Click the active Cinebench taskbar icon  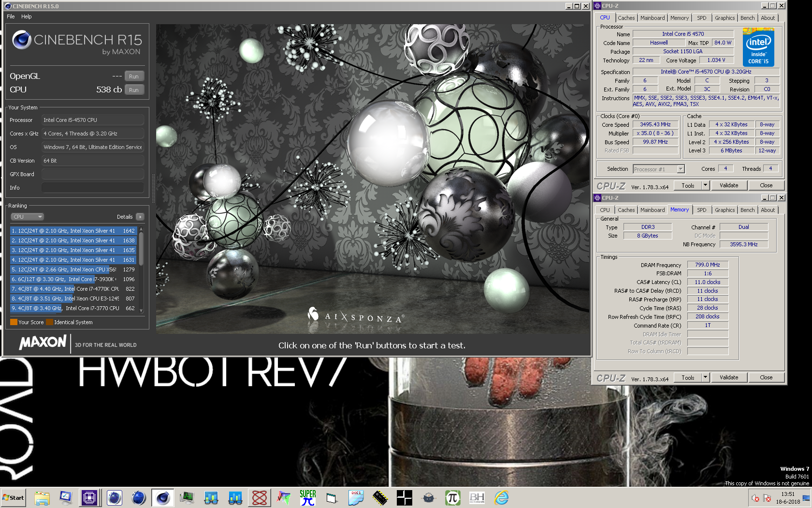[163, 497]
